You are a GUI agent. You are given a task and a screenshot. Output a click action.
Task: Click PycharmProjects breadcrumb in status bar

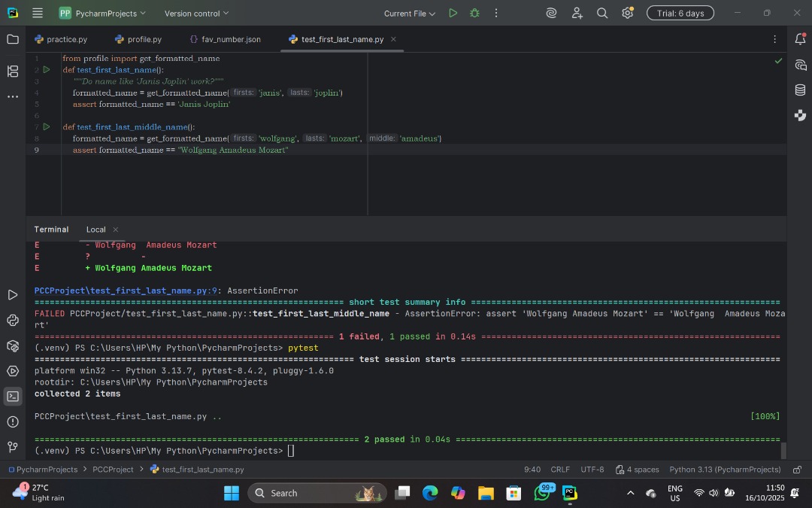coord(43,470)
